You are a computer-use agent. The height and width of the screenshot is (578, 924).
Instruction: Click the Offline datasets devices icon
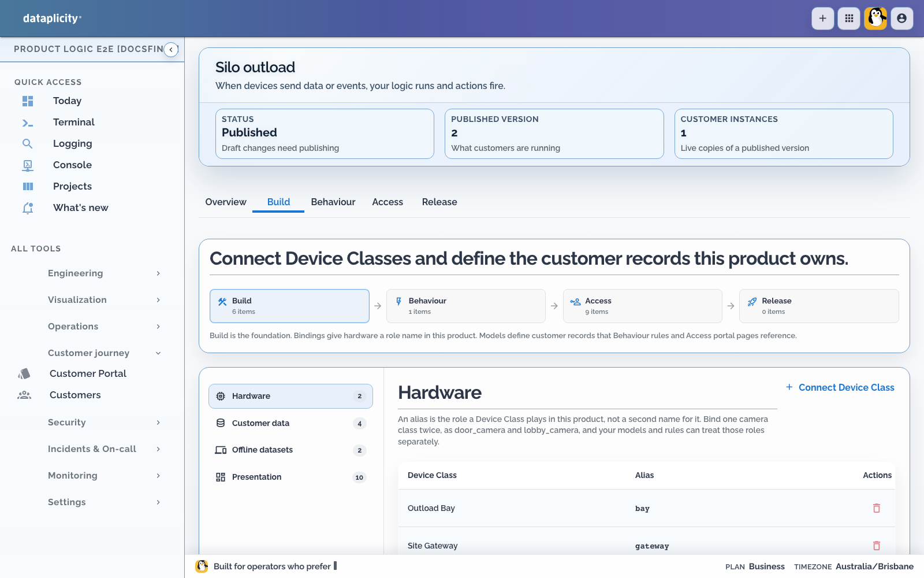pyautogui.click(x=221, y=450)
